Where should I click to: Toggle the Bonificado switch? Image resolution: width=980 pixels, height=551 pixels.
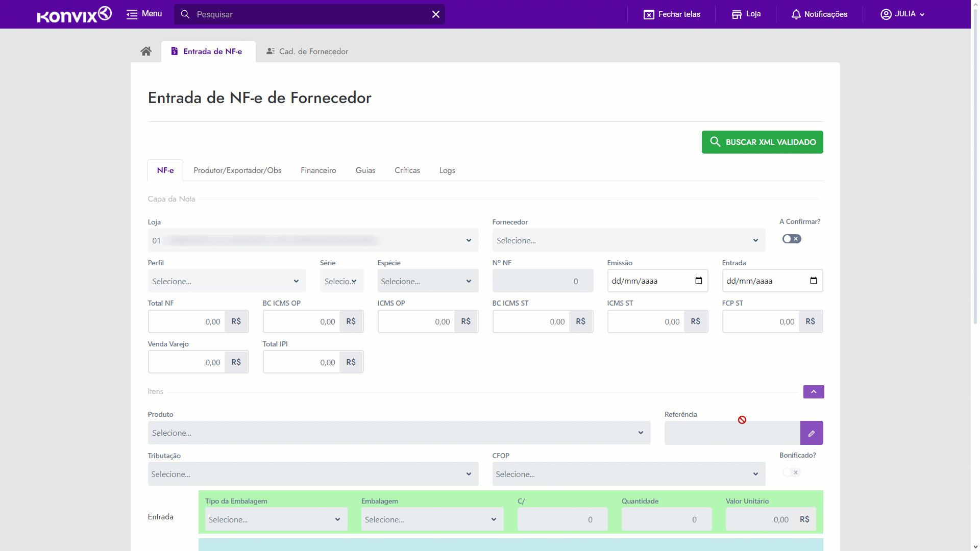pos(792,472)
